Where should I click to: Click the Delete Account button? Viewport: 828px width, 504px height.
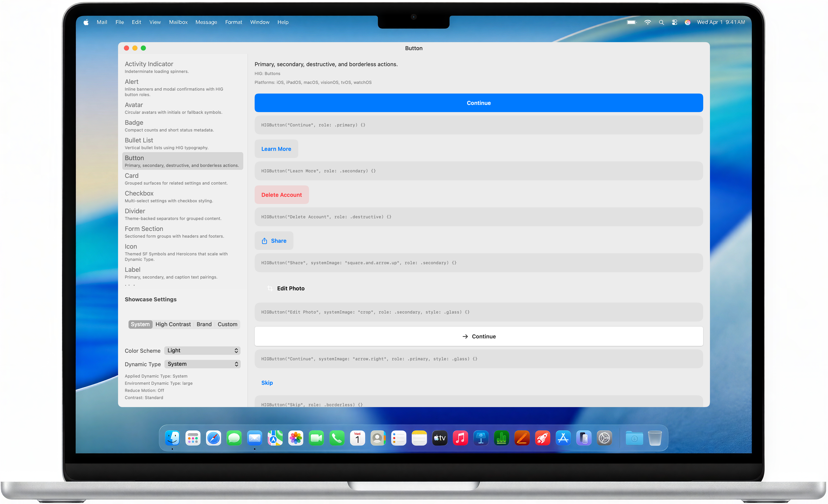282,195
